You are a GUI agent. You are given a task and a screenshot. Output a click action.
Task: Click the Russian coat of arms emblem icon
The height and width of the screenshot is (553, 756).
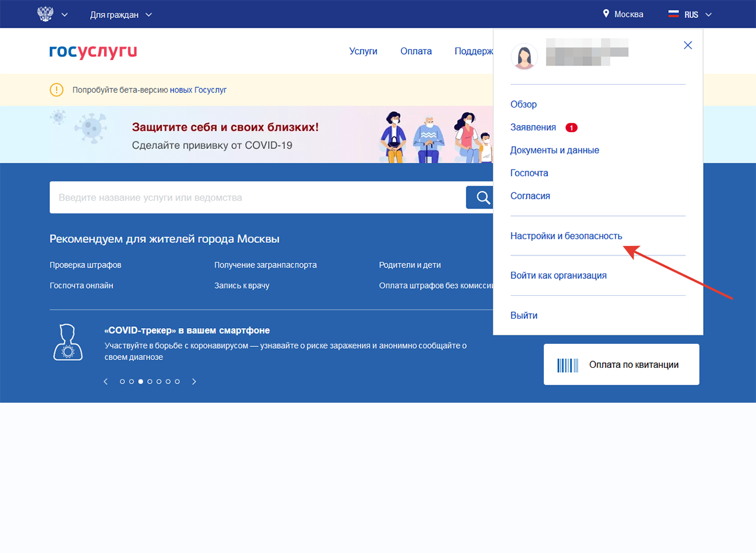[x=45, y=14]
